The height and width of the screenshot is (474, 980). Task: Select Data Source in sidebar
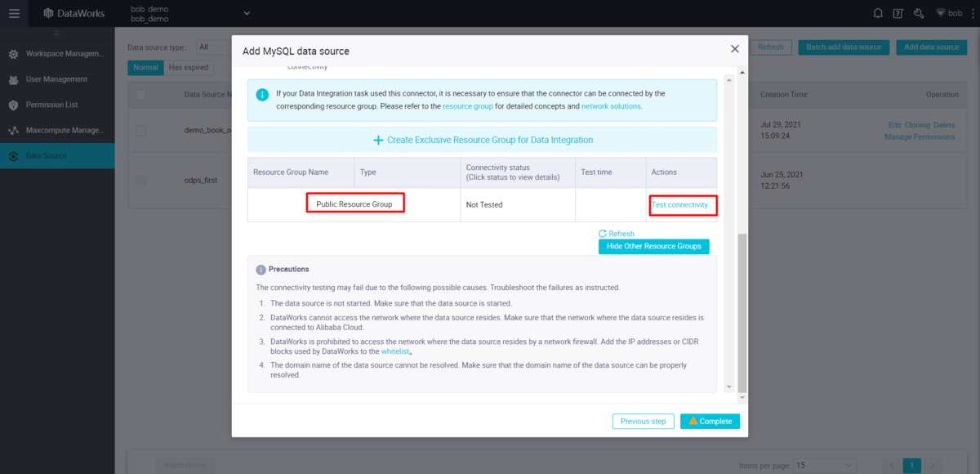coord(57,155)
